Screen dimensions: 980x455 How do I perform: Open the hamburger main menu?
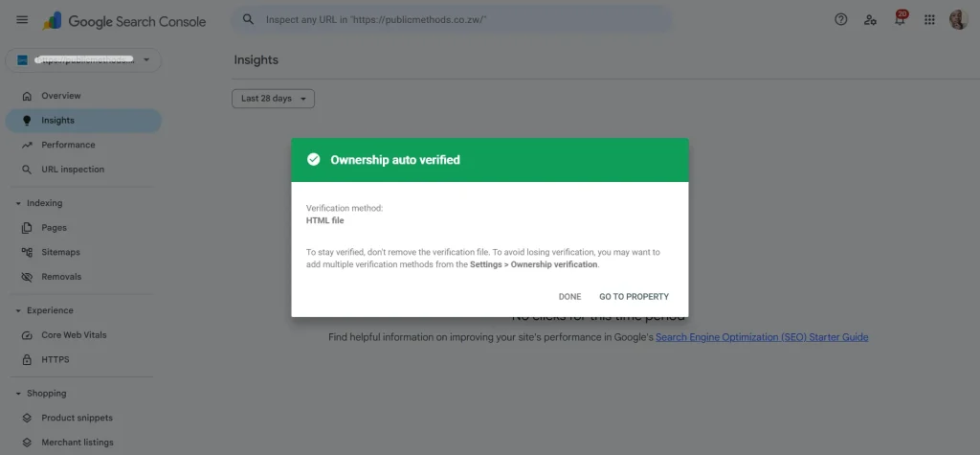[22, 20]
